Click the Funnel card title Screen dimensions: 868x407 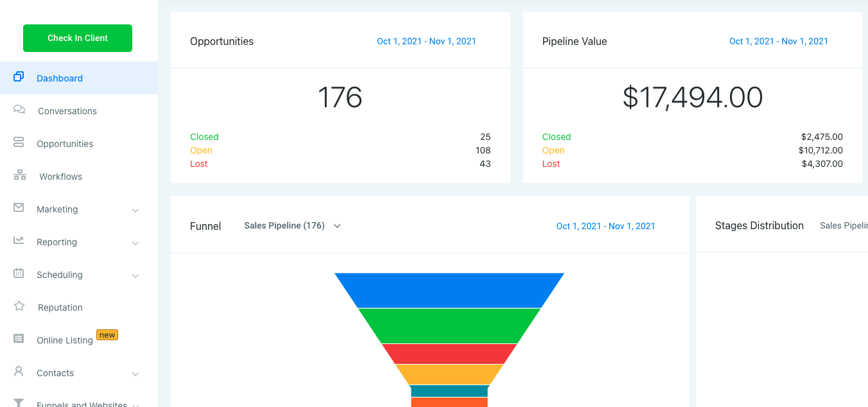tap(205, 226)
